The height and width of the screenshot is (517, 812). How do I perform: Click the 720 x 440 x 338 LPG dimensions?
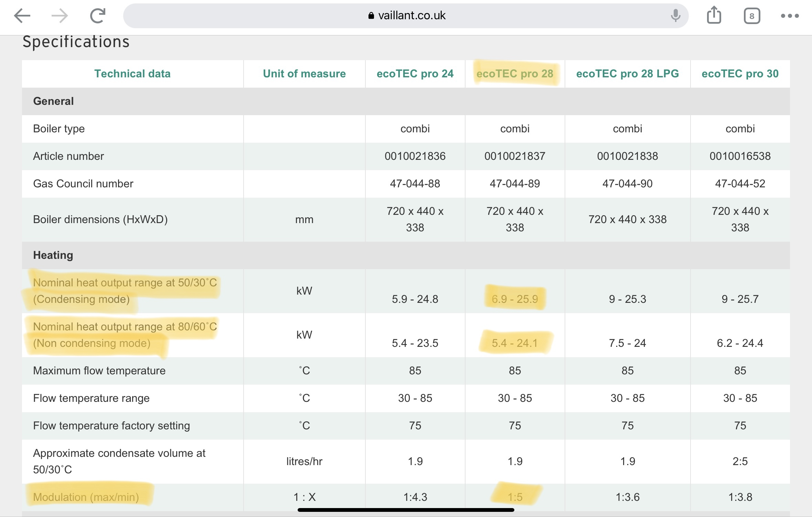tap(627, 219)
